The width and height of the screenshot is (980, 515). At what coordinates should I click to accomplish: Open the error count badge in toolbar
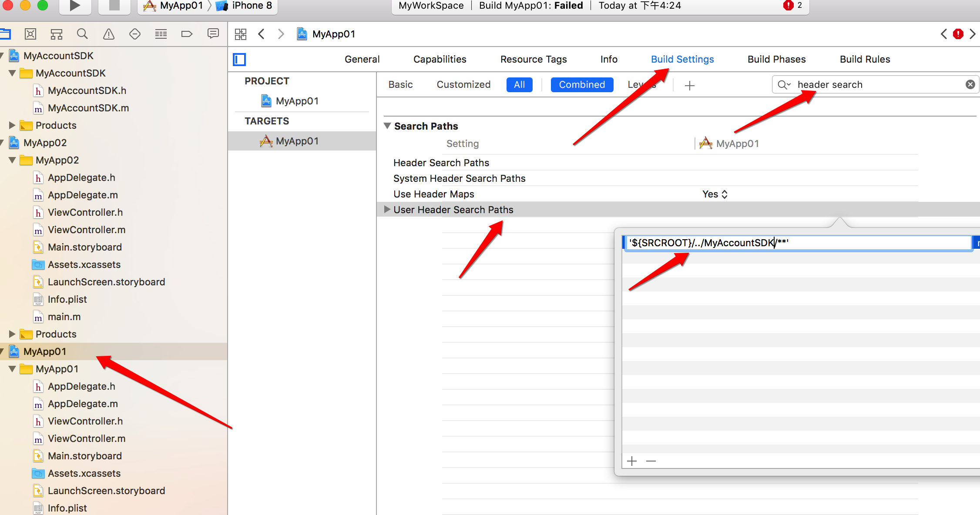tap(793, 5)
